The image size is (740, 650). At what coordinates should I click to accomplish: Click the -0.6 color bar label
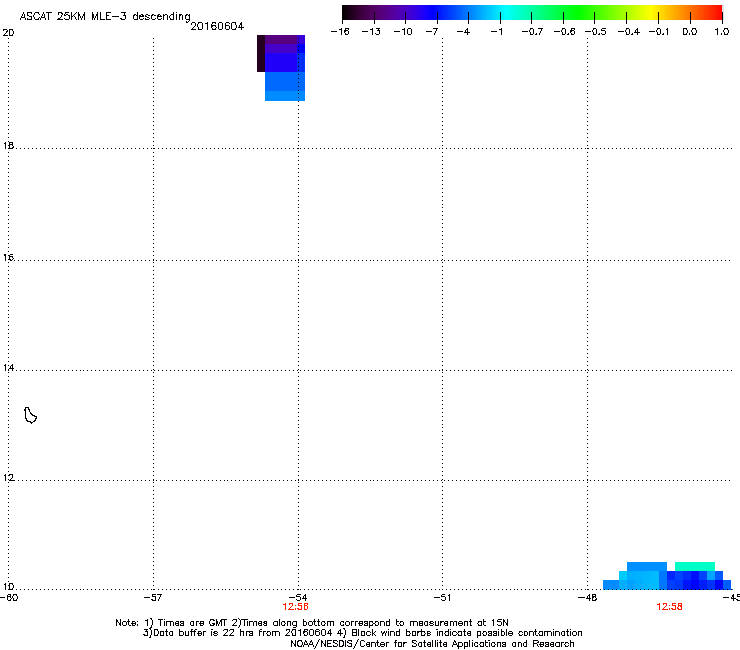564,32
